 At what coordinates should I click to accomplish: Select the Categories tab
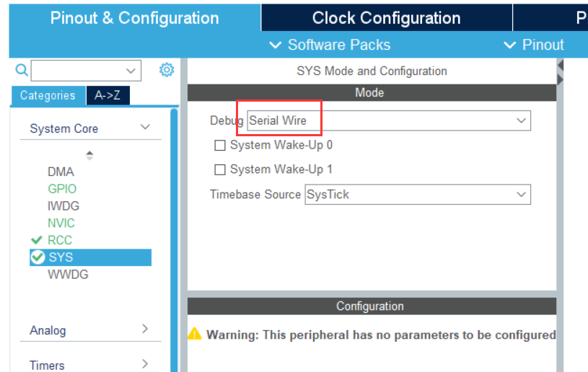(x=48, y=95)
